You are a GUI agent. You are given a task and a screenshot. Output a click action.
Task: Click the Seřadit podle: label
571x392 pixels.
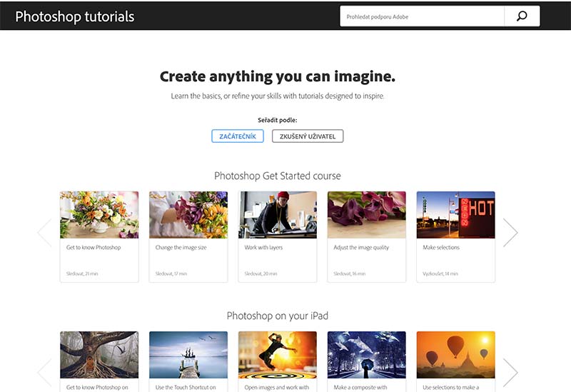tap(278, 120)
